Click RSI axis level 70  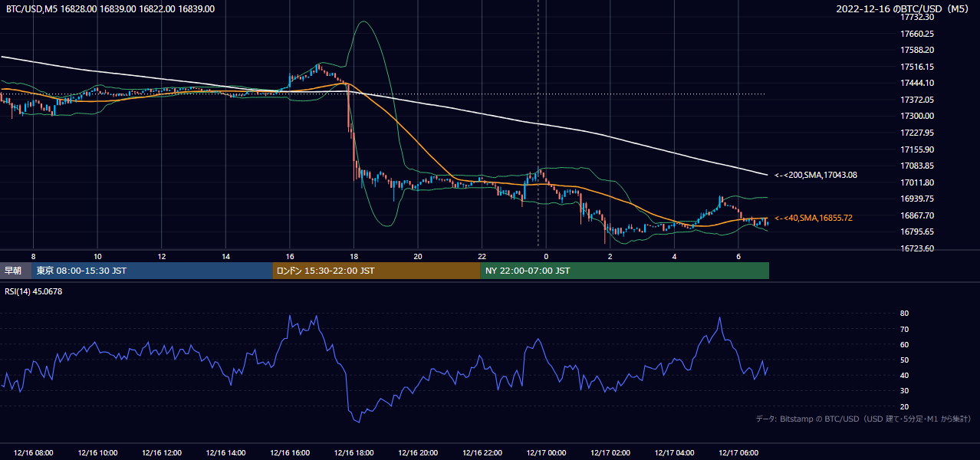click(x=905, y=329)
